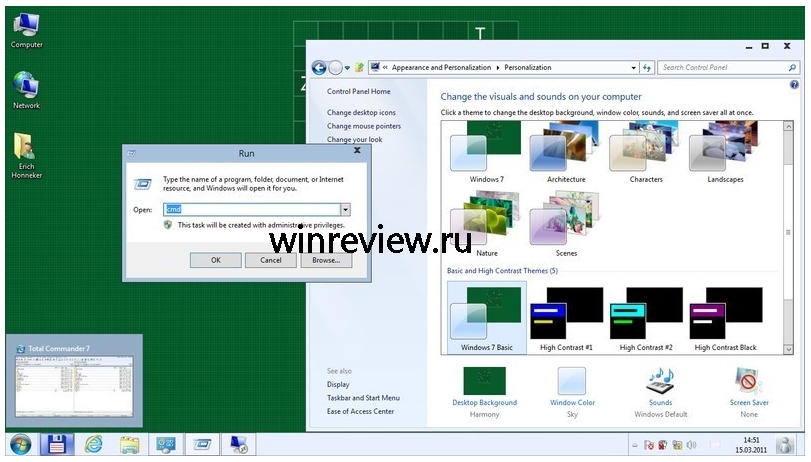Click the Up folder icon in Personalization window
This screenshot has width=811, height=462.
point(359,68)
